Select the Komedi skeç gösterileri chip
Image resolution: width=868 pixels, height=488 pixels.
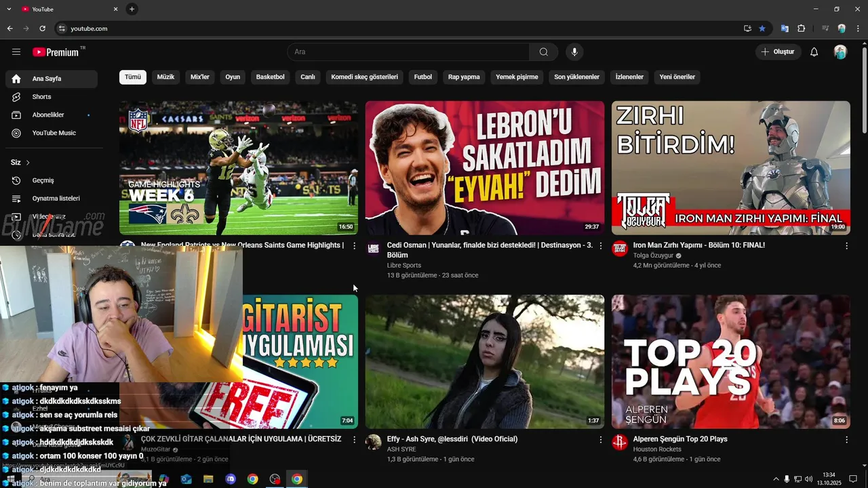click(365, 77)
